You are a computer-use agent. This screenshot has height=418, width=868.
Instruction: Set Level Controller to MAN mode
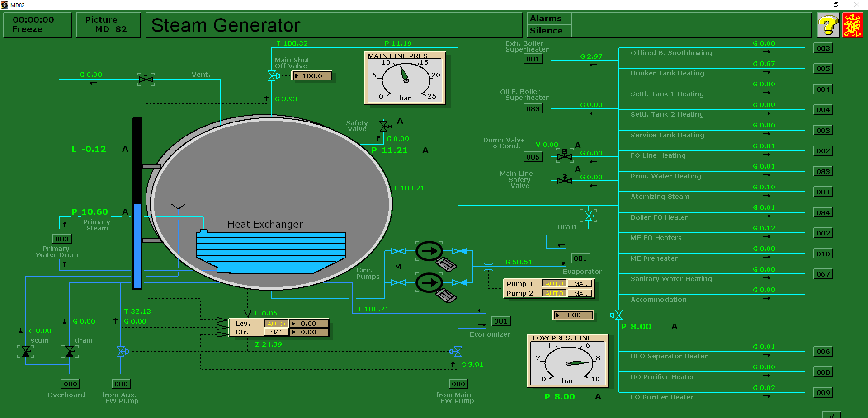coord(277,332)
